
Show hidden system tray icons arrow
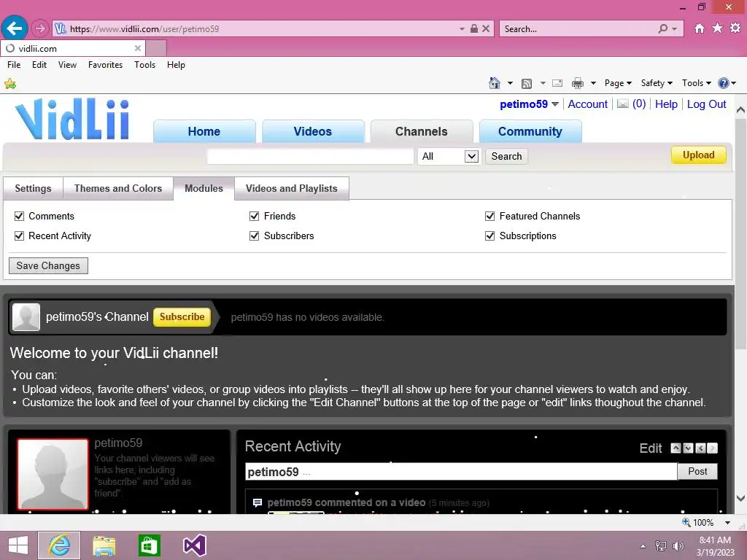click(643, 546)
